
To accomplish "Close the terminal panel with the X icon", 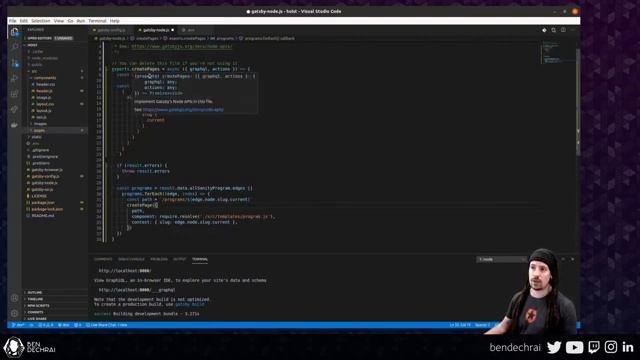I will [x=572, y=259].
